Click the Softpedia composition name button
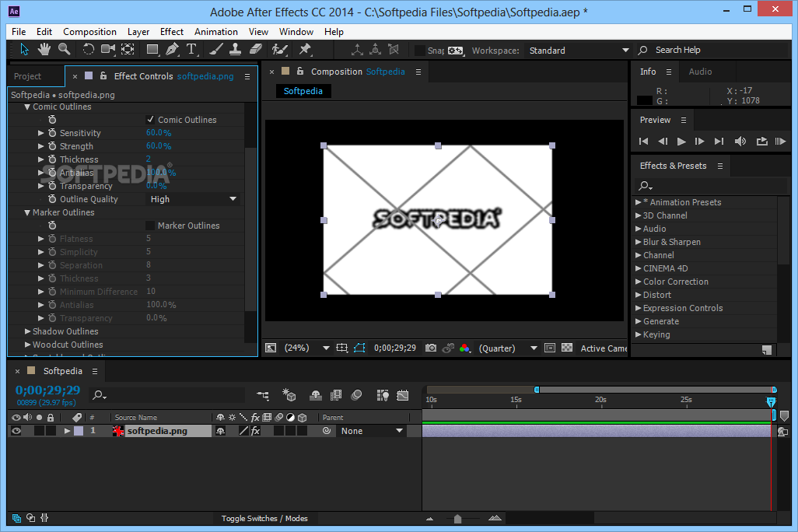Viewport: 798px width, 532px height. click(x=303, y=91)
